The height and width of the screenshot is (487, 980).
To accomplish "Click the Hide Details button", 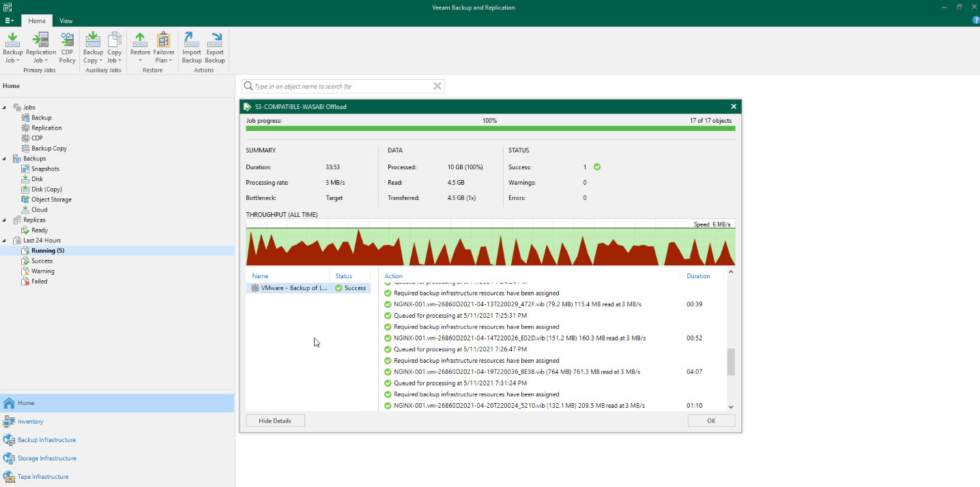I will tap(275, 421).
